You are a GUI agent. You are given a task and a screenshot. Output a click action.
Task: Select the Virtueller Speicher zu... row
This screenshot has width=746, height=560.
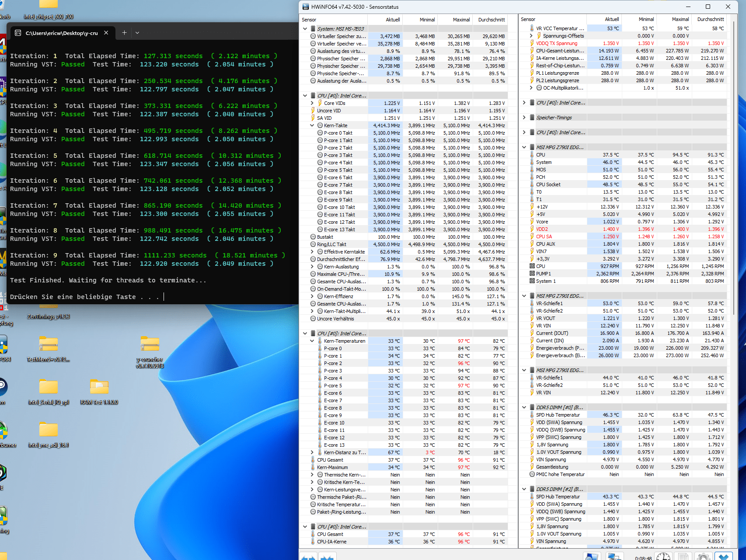point(404,36)
